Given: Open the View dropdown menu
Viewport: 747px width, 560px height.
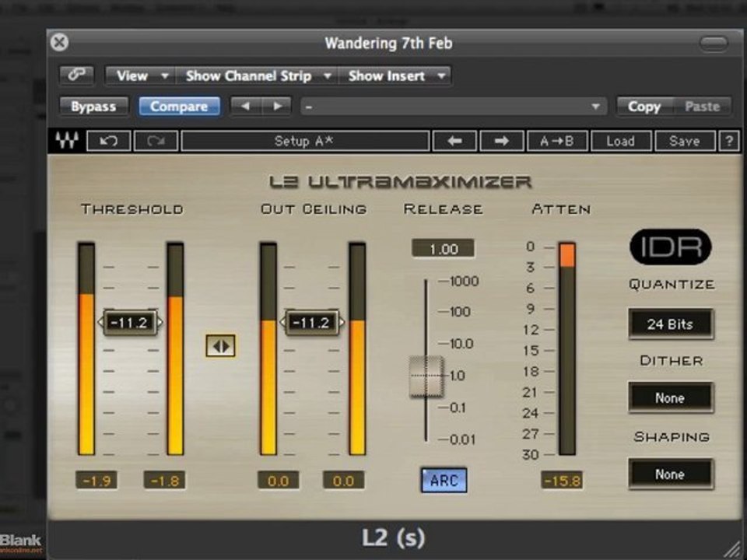Looking at the screenshot, I should [141, 75].
